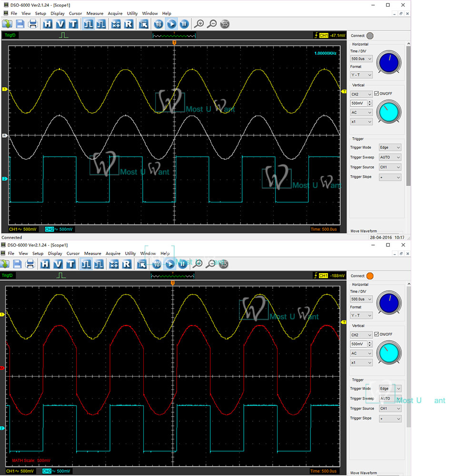Click the upper blue Horizontal timebase knob
The height and width of the screenshot is (476, 476).
[x=389, y=62]
